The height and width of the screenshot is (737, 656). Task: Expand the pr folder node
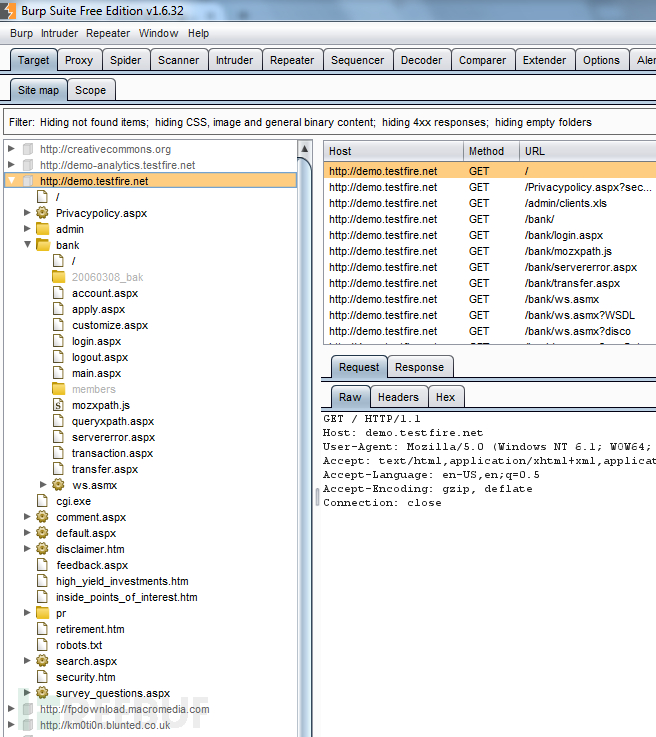click(x=27, y=612)
